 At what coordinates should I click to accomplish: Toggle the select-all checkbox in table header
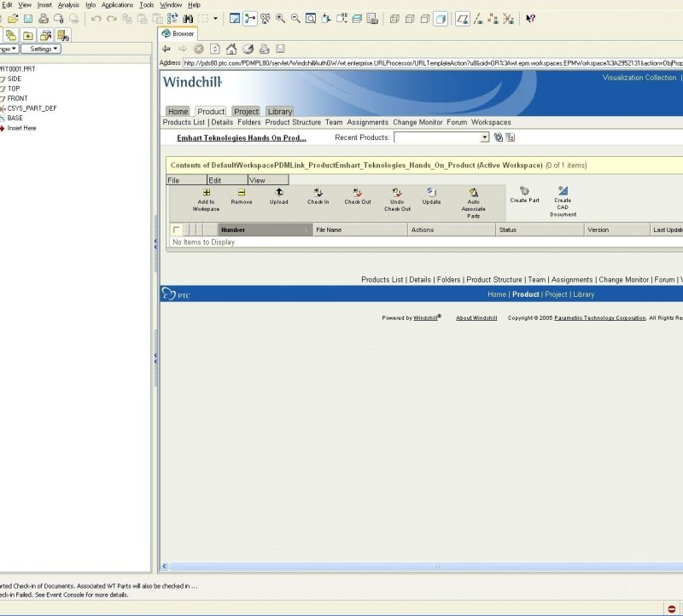tap(177, 230)
